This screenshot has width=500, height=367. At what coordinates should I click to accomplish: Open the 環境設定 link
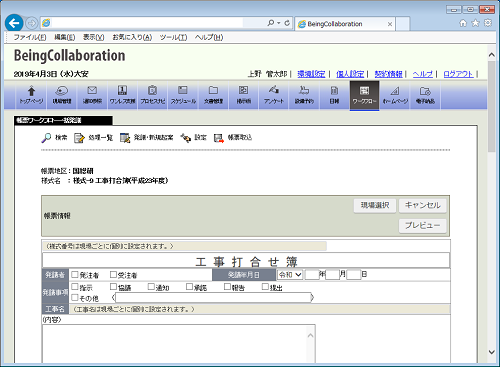(x=311, y=74)
